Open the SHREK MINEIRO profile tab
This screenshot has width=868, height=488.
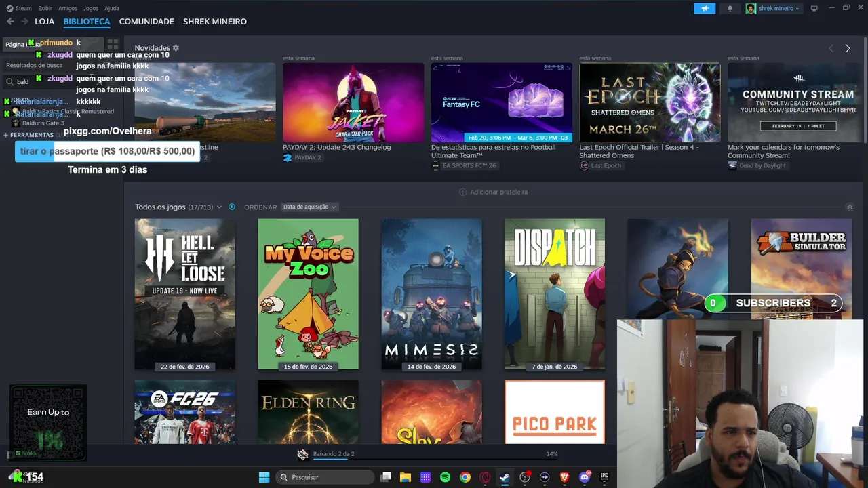coord(215,22)
